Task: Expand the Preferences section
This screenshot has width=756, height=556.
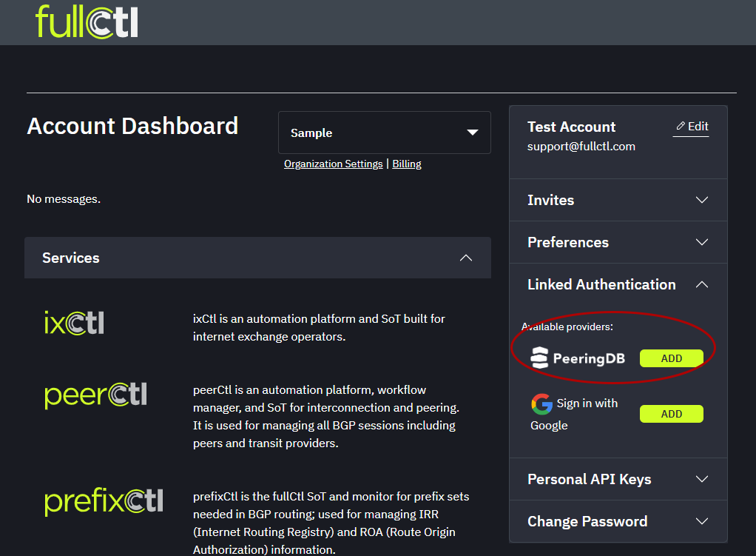Action: 701,242
